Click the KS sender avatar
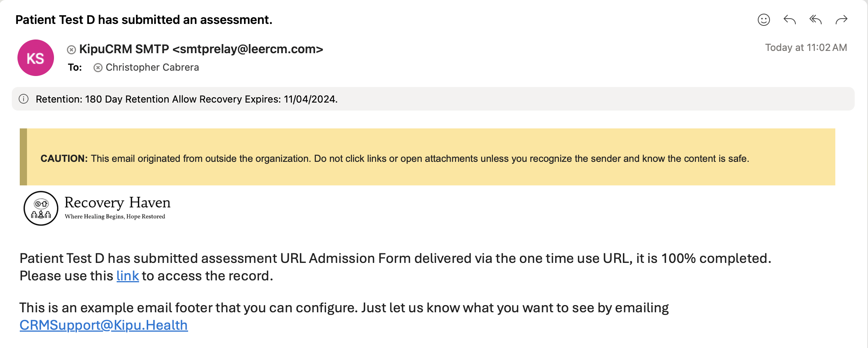 coord(36,58)
